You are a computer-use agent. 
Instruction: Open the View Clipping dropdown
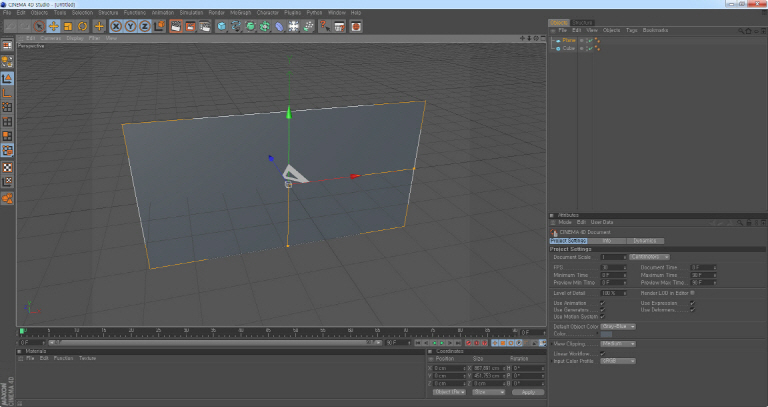[x=618, y=343]
